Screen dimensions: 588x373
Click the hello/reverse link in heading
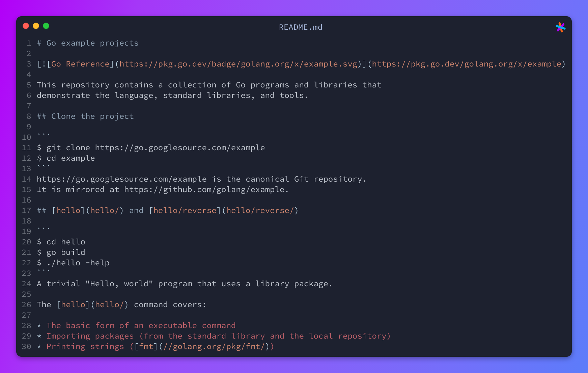click(184, 210)
